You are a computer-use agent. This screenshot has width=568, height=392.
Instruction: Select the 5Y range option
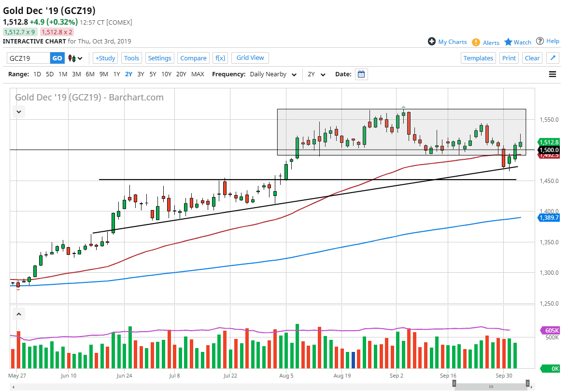[x=152, y=74]
